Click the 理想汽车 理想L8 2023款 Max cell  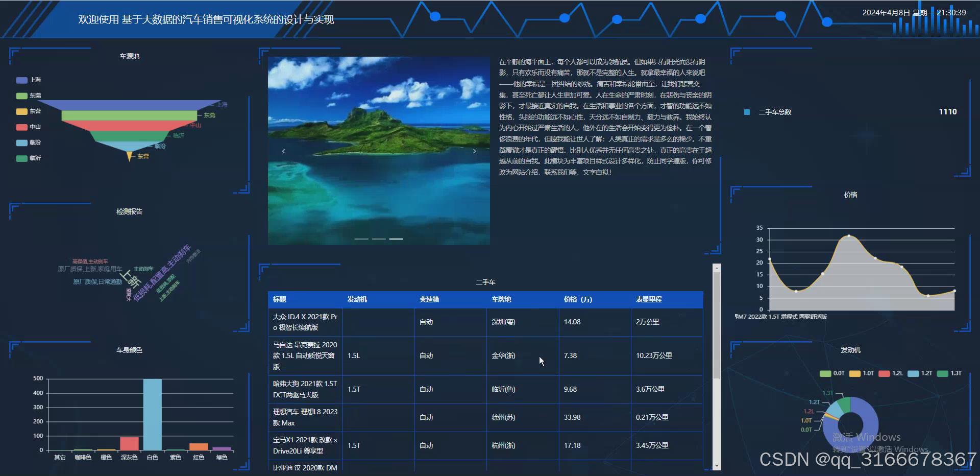point(305,417)
